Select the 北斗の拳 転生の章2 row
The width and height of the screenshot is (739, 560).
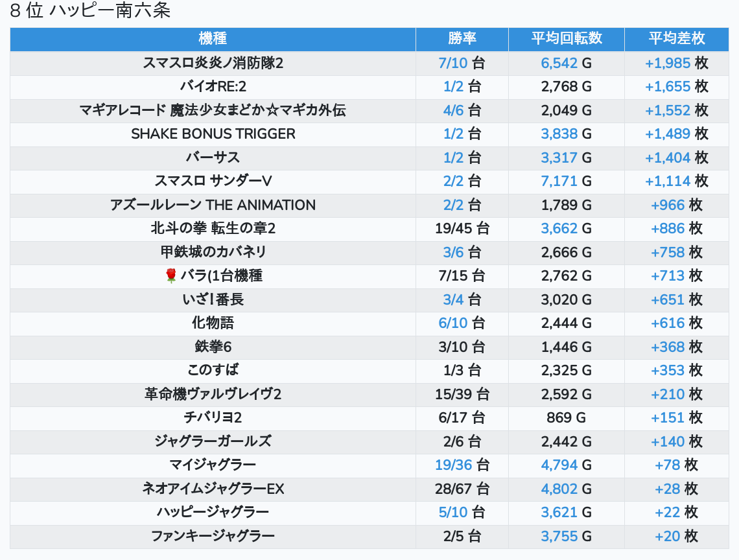tap(213, 228)
